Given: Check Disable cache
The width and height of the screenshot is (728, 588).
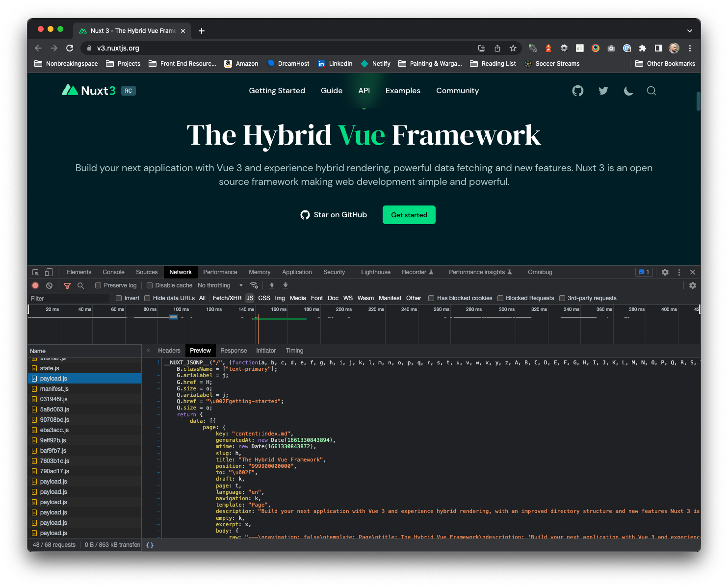Looking at the screenshot, I should pyautogui.click(x=150, y=285).
